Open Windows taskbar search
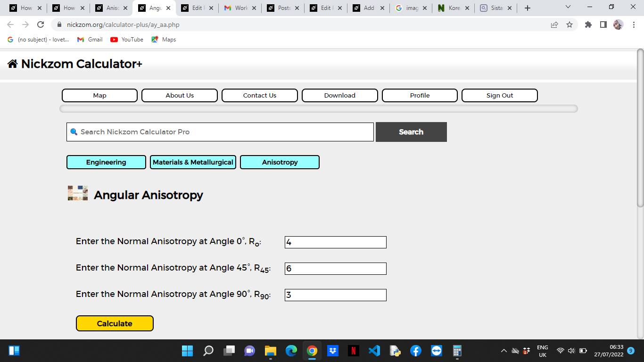The width and height of the screenshot is (644, 362). point(208,351)
